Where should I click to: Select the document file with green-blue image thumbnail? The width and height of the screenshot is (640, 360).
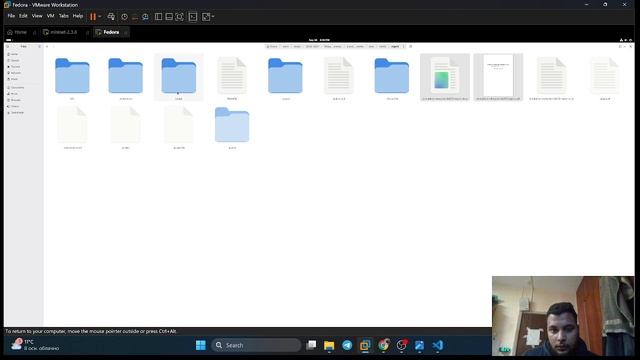pyautogui.click(x=445, y=76)
